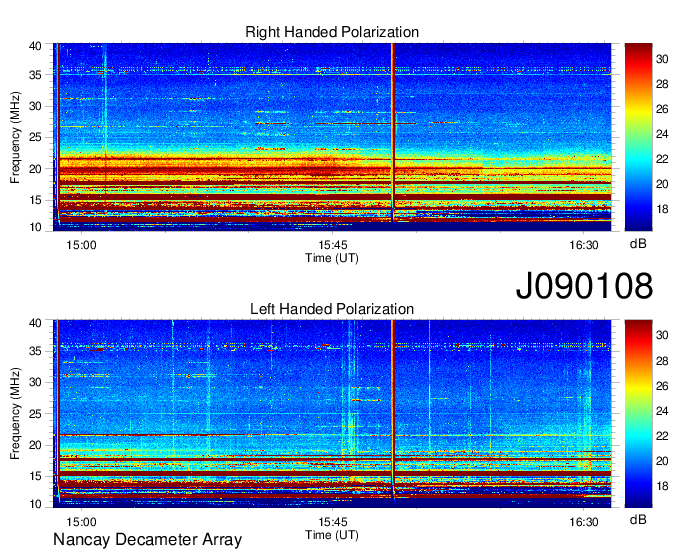The height and width of the screenshot is (552, 680).
Task: Click the 16:30 time tick on lower plot
Action: click(x=584, y=522)
